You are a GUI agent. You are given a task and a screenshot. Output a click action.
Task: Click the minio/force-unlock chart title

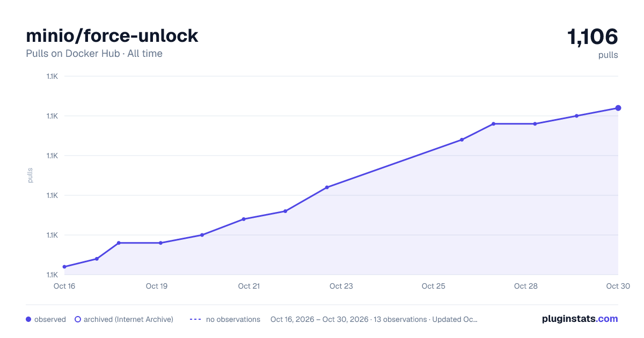[112, 35]
